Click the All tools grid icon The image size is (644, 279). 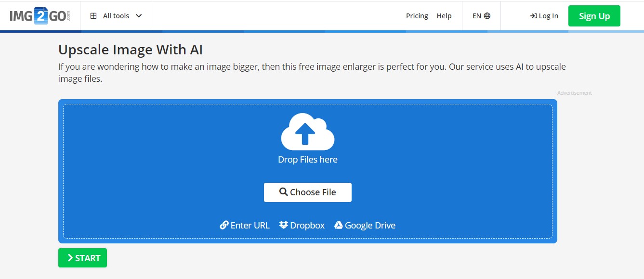(93, 16)
